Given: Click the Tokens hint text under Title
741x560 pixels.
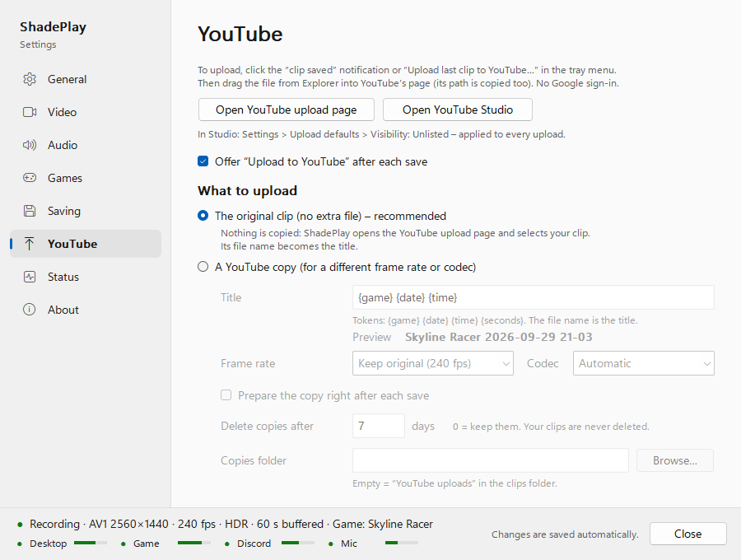Looking at the screenshot, I should pos(495,320).
